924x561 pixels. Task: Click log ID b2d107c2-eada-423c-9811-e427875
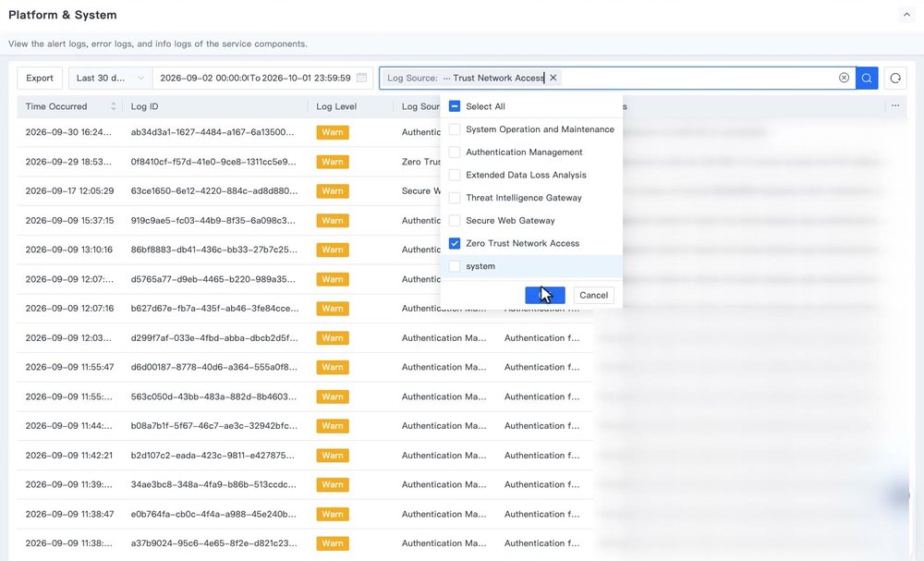coord(213,455)
